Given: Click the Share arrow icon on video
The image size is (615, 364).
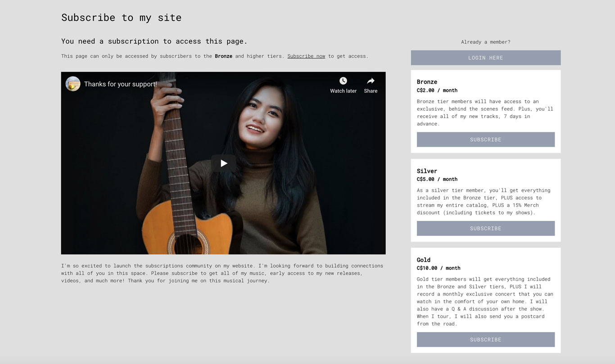Looking at the screenshot, I should pyautogui.click(x=371, y=81).
